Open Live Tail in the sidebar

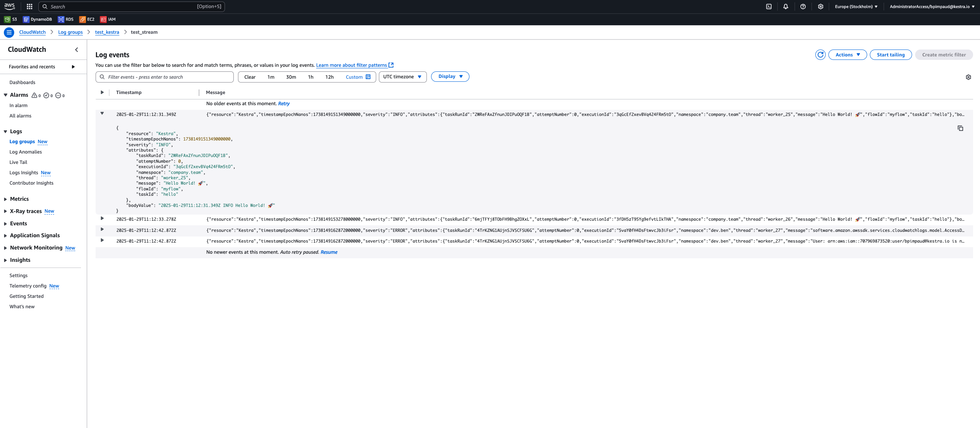coord(18,162)
